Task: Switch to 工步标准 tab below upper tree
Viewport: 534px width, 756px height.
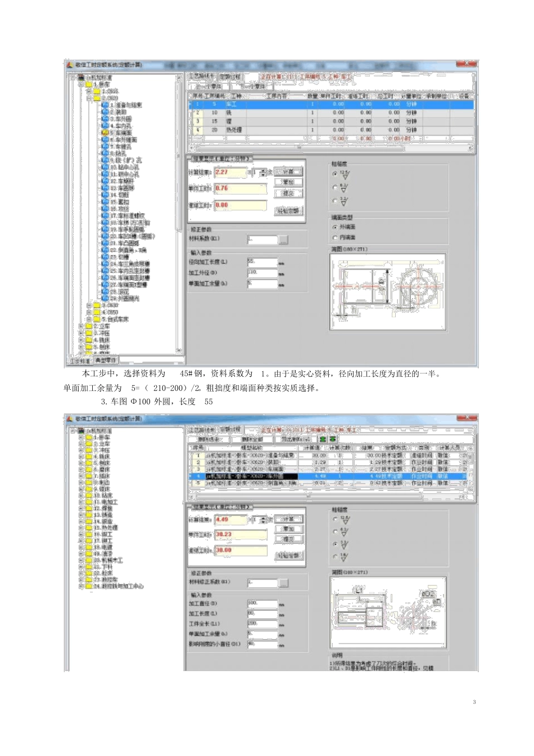Action: pyautogui.click(x=79, y=360)
